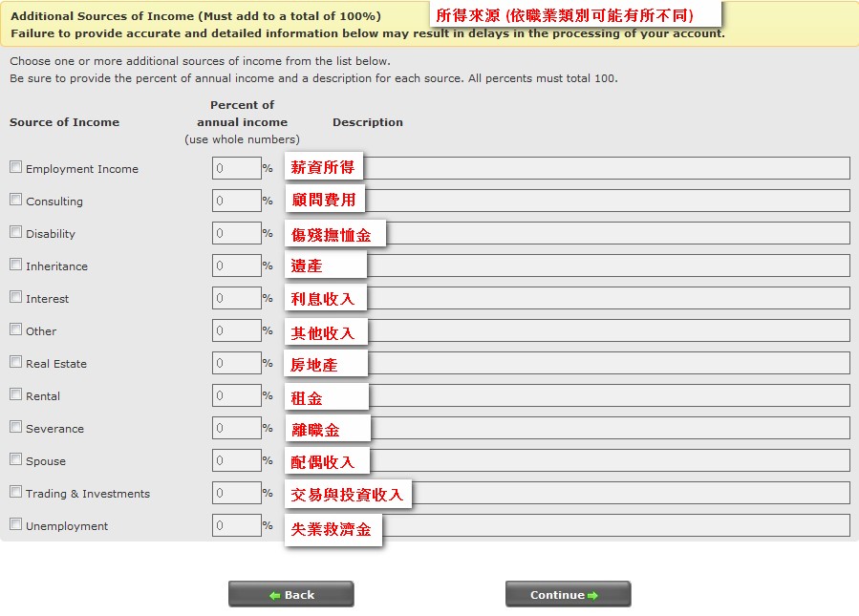This screenshot has width=859, height=616.
Task: Check the Unemployment checkbox
Action: click(x=16, y=524)
